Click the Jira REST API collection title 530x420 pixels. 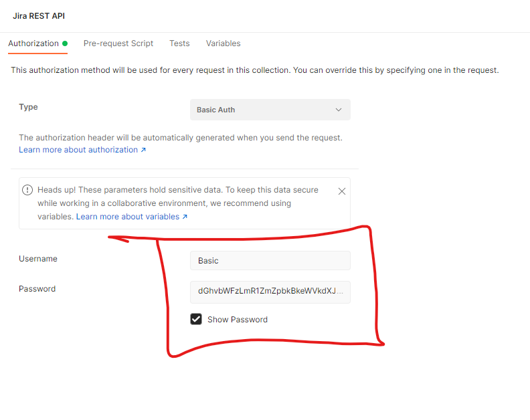39,16
